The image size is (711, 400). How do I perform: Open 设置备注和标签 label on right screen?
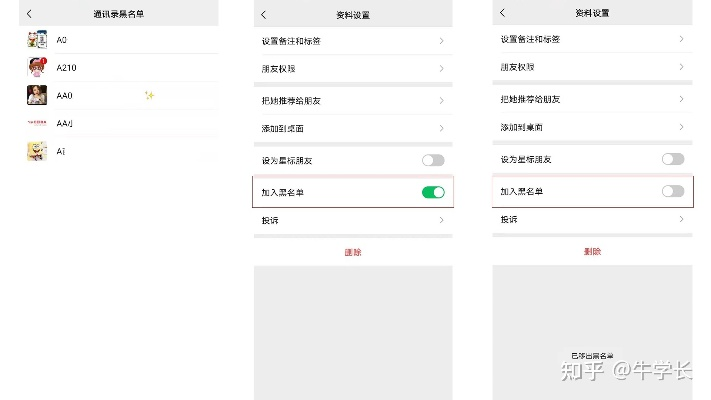530,39
